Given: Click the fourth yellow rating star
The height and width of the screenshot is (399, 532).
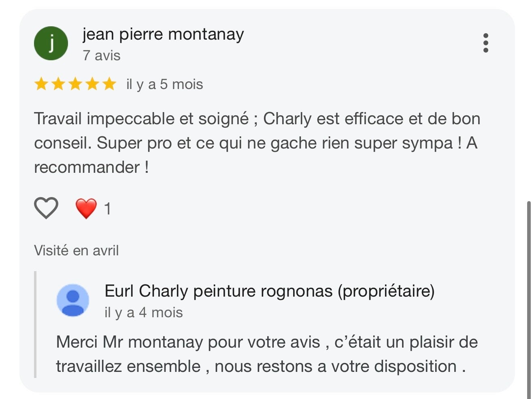Looking at the screenshot, I should click(x=92, y=84).
